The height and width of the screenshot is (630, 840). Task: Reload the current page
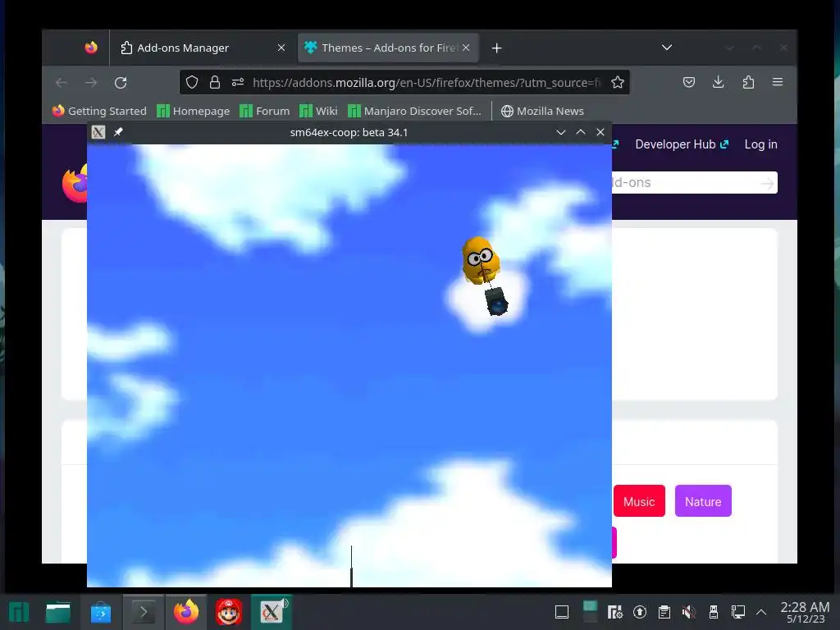121,83
